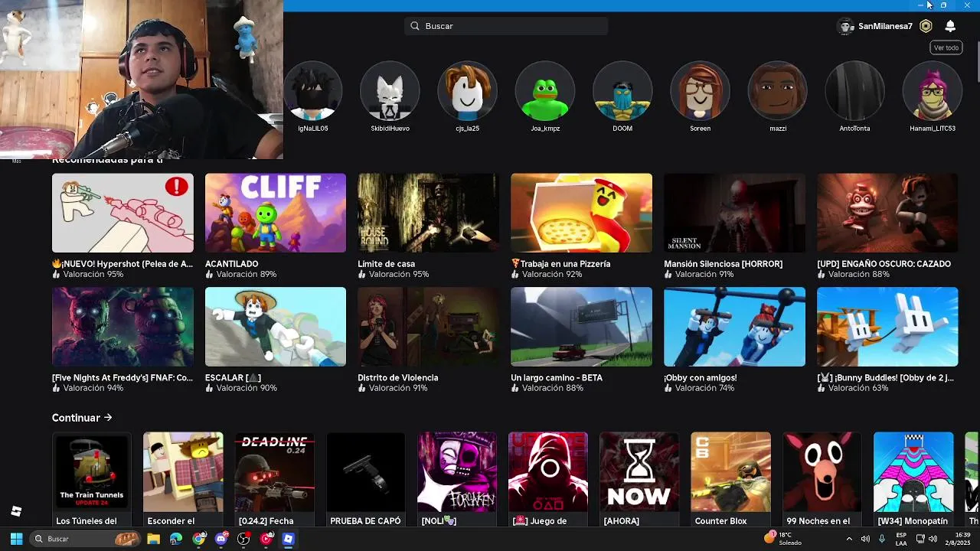The height and width of the screenshot is (551, 980).
Task: Open the ESCALAR game thumbnail
Action: click(276, 327)
